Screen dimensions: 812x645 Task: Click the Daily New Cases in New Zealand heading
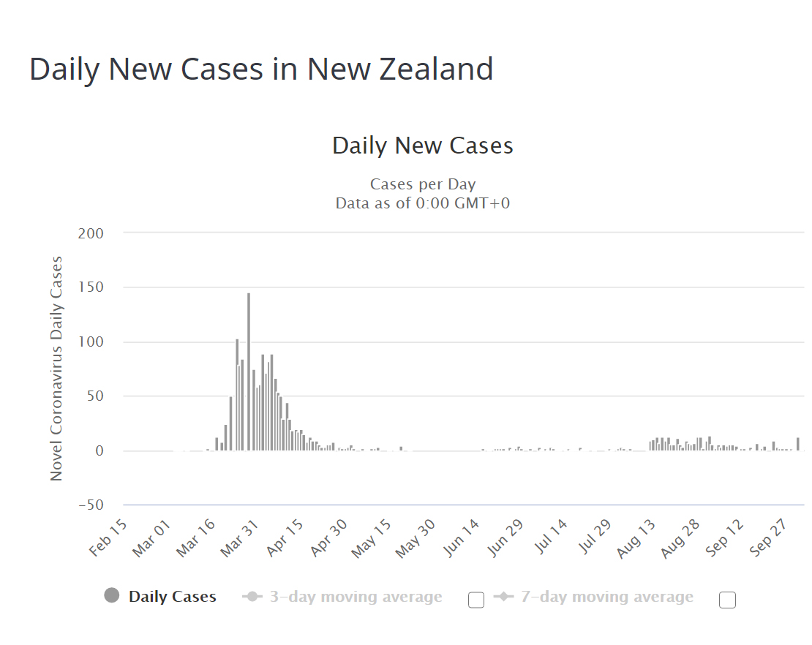(x=261, y=69)
